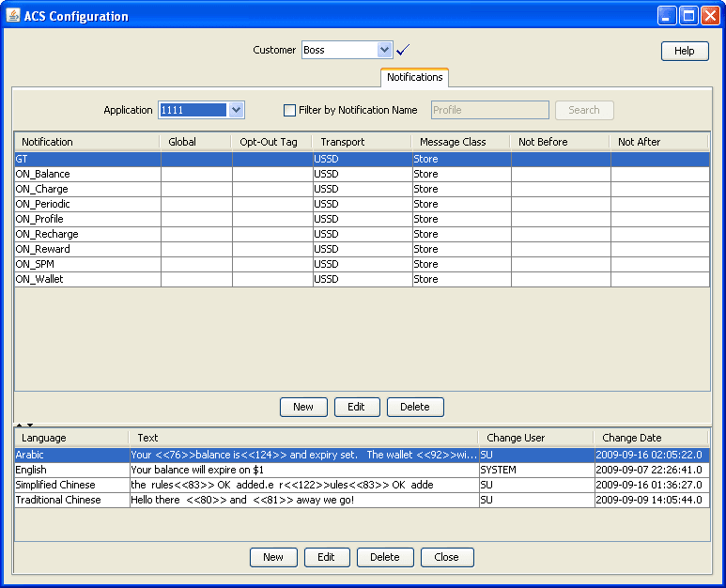Maximize the ACS Configuration window
Viewport: 726px width, 588px height.
688,16
